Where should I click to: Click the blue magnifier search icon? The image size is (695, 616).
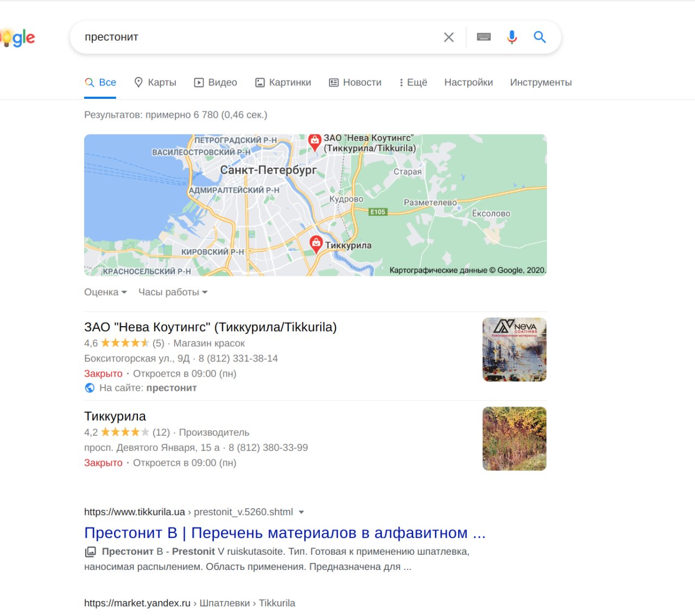(540, 37)
